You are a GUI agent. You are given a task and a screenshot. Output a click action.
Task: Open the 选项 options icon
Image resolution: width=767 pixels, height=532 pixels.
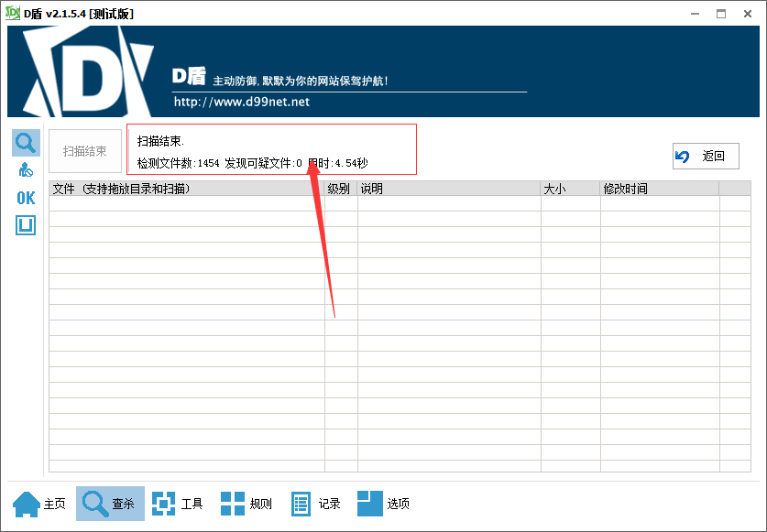(370, 503)
